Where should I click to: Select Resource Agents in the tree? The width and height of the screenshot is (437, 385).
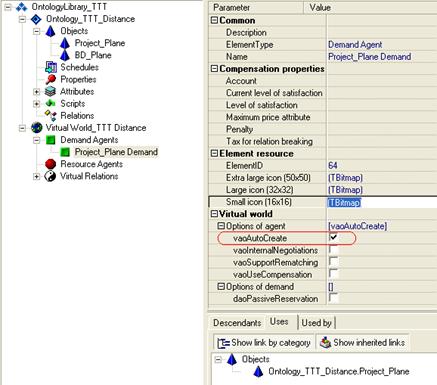(92, 164)
